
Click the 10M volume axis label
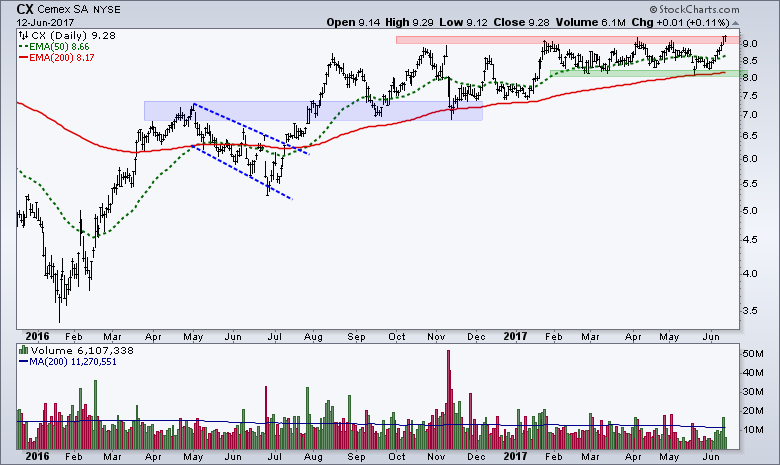753,430
